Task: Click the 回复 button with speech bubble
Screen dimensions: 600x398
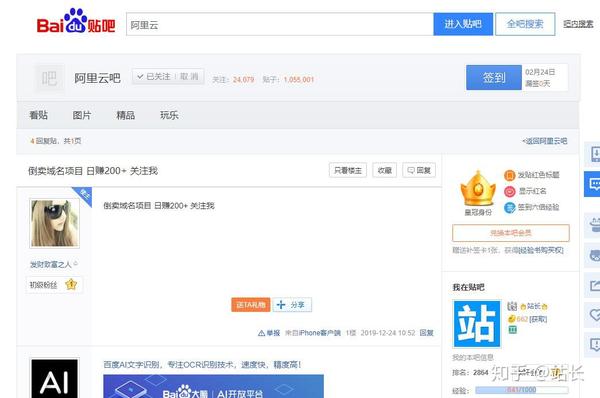Action: tap(419, 170)
